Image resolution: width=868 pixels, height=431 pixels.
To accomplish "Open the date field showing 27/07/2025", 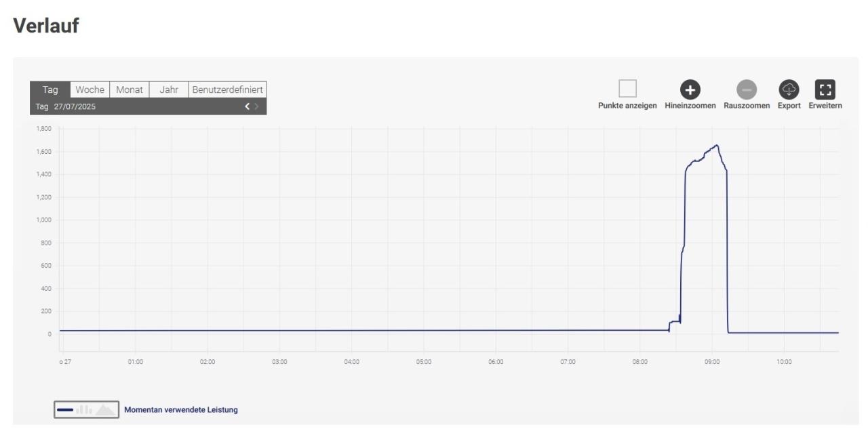I will (75, 106).
